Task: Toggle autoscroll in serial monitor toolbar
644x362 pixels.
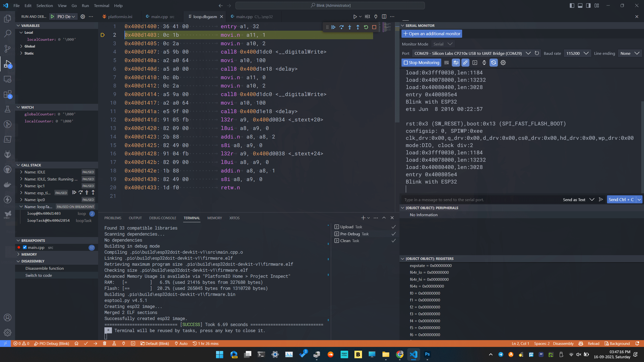Action: [x=456, y=63]
